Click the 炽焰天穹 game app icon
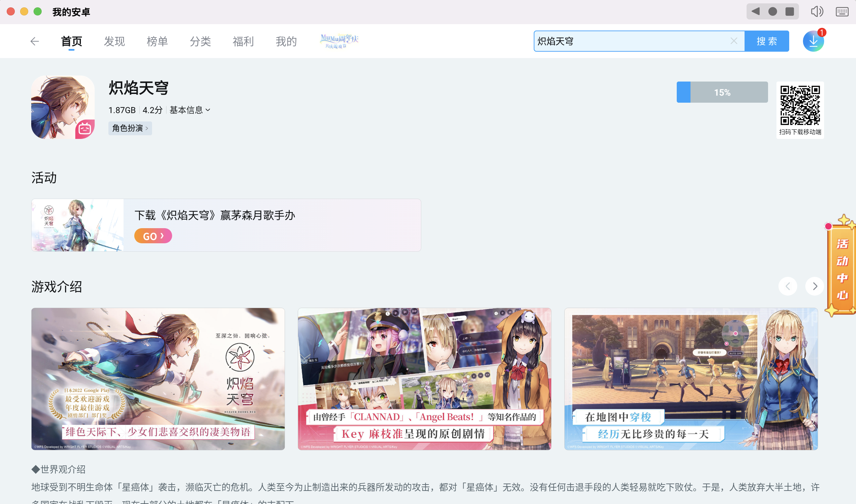 (x=63, y=107)
